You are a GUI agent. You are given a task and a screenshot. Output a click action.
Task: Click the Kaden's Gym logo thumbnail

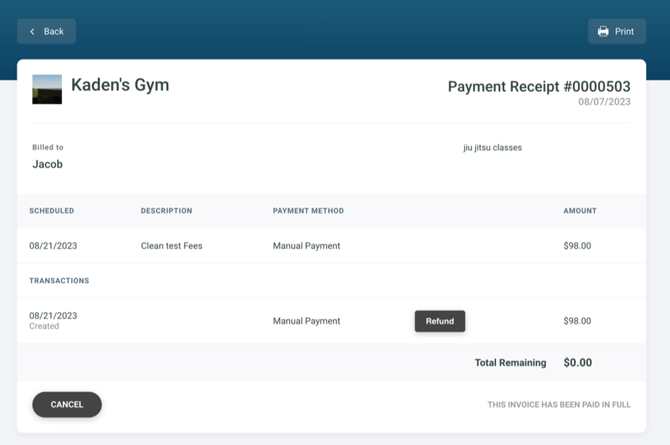coord(47,89)
